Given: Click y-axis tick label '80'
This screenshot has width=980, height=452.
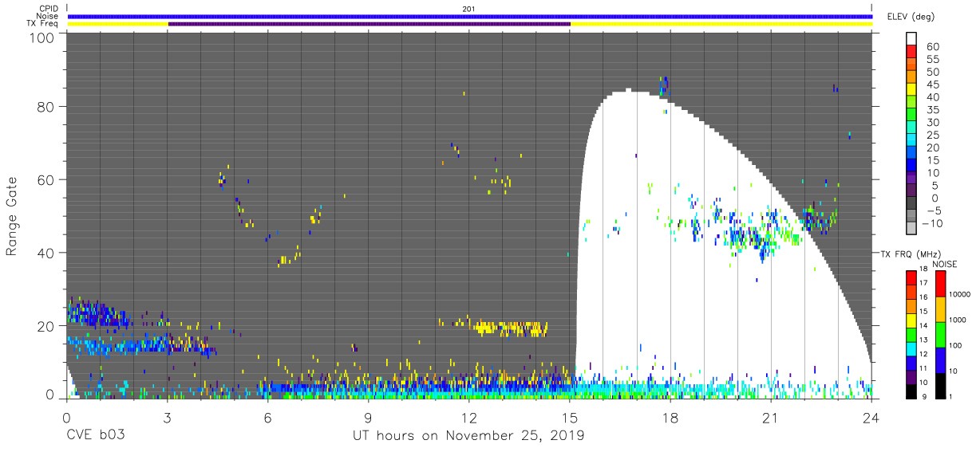Looking at the screenshot, I should 45,105.
